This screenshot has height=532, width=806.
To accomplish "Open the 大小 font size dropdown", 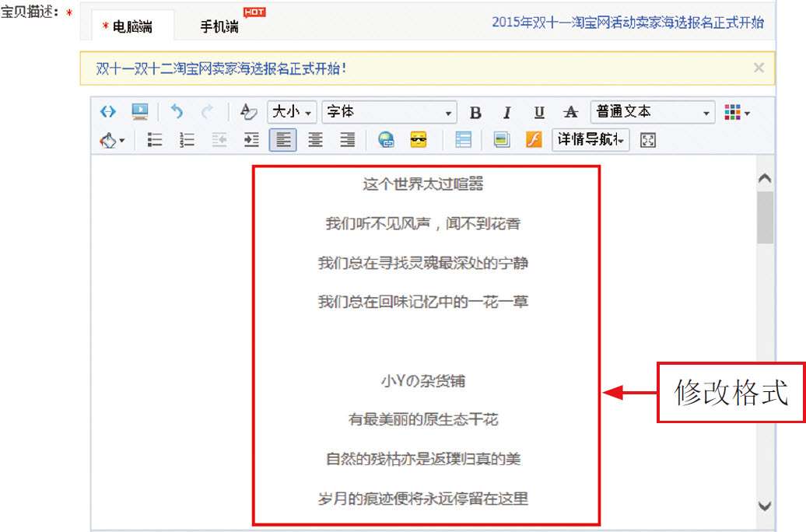I will (292, 112).
